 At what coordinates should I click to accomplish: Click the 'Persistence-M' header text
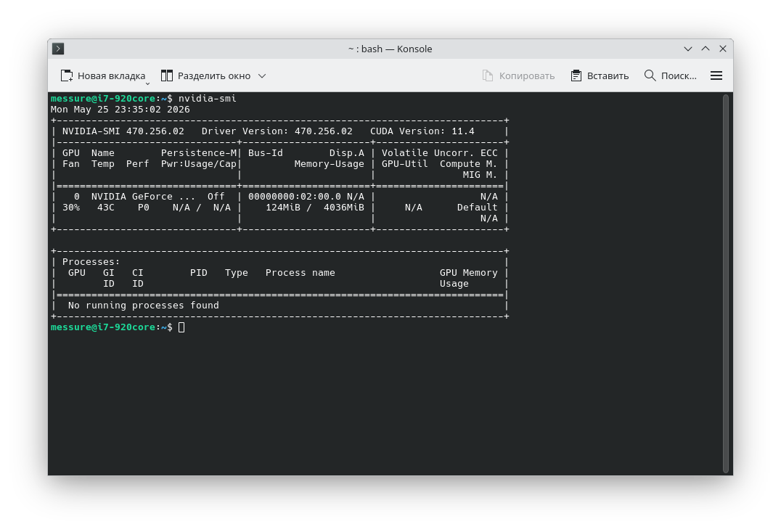coord(199,153)
